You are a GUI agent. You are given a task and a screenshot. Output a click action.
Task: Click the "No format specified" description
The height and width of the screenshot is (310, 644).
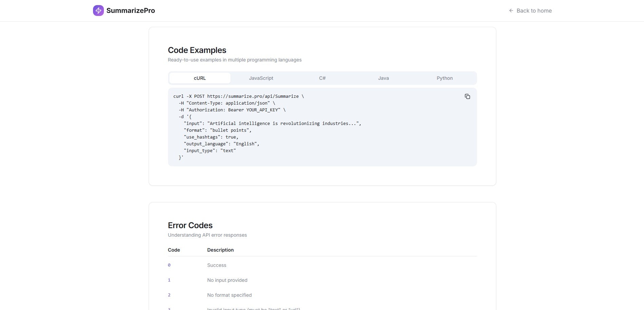[229, 295]
